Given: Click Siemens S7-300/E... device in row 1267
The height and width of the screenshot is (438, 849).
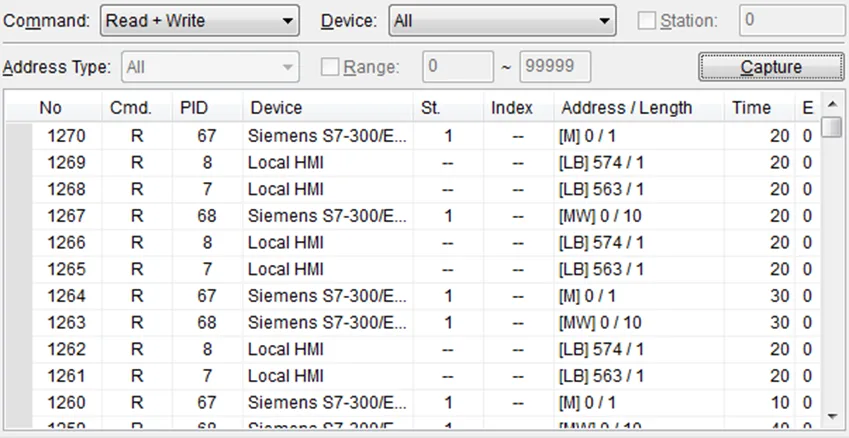Looking at the screenshot, I should tap(327, 215).
